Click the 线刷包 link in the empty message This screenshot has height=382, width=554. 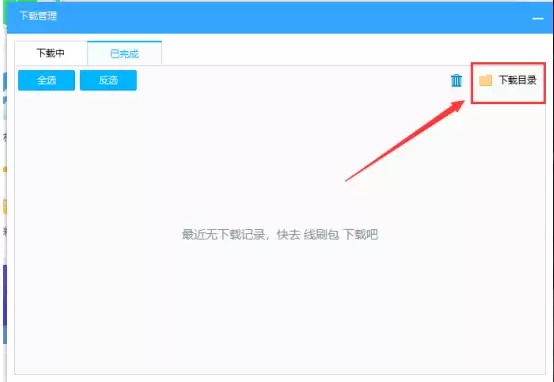(x=321, y=234)
